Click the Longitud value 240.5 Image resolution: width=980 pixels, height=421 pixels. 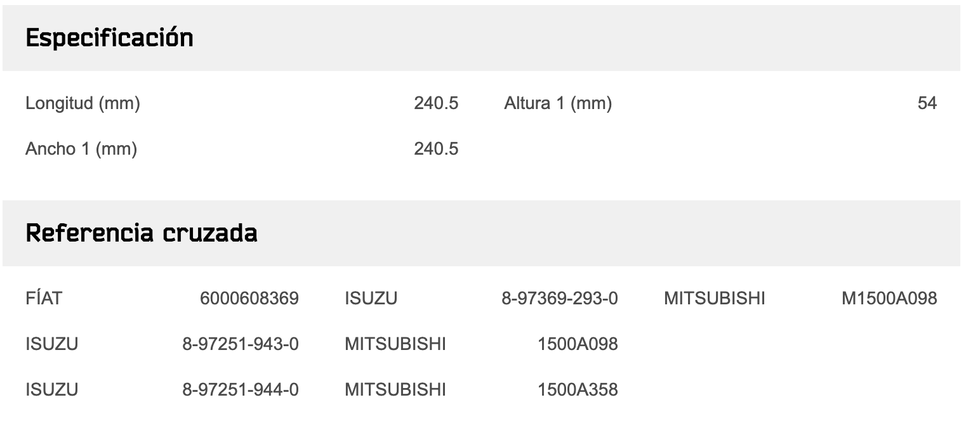click(436, 103)
